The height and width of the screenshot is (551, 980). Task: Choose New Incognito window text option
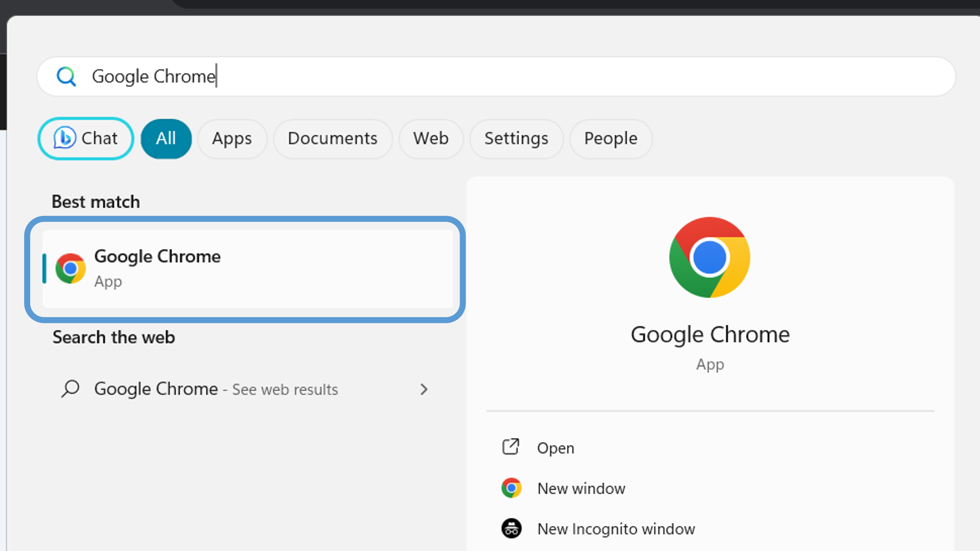tap(616, 529)
